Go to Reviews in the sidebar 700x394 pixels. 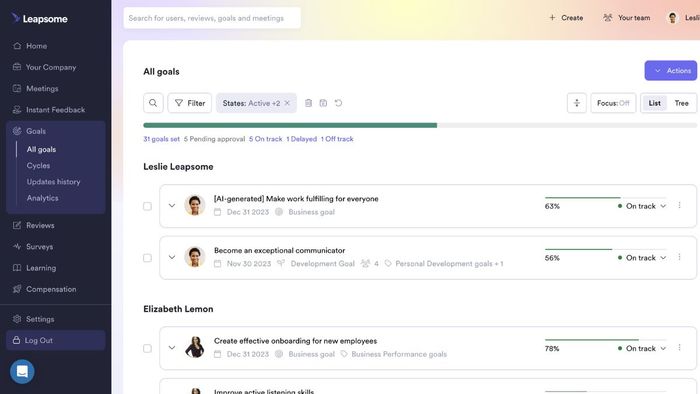[x=34, y=225]
